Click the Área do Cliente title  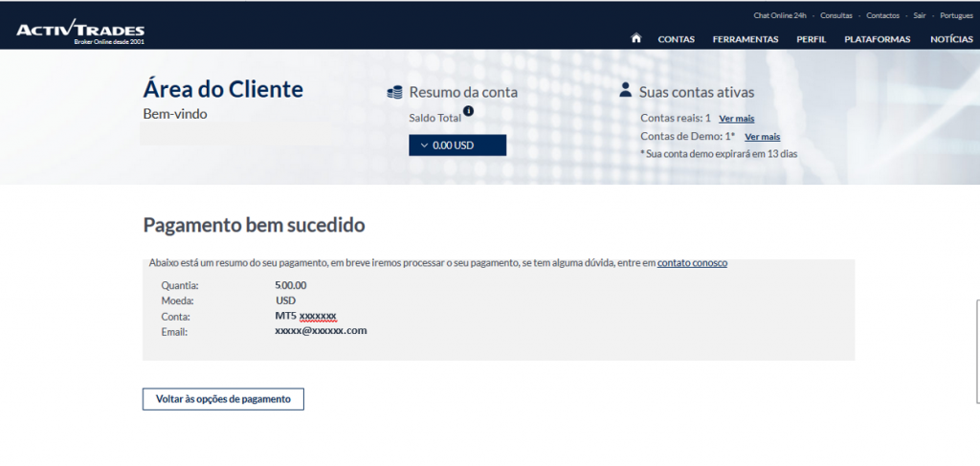223,90
